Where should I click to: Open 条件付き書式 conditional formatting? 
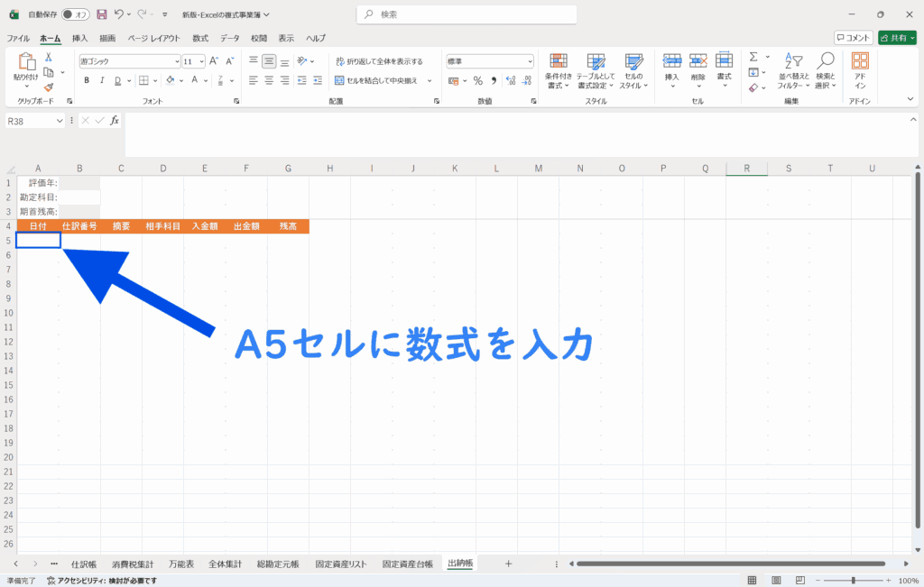[559, 69]
